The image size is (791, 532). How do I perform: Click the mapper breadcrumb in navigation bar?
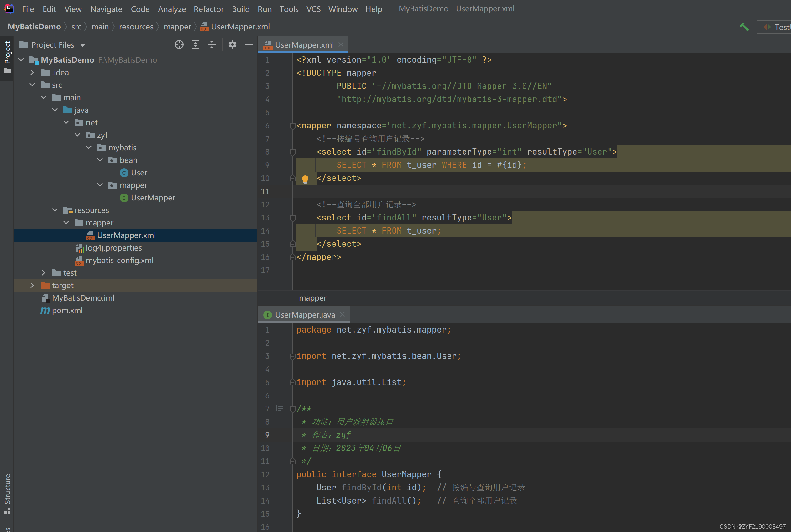click(x=177, y=27)
